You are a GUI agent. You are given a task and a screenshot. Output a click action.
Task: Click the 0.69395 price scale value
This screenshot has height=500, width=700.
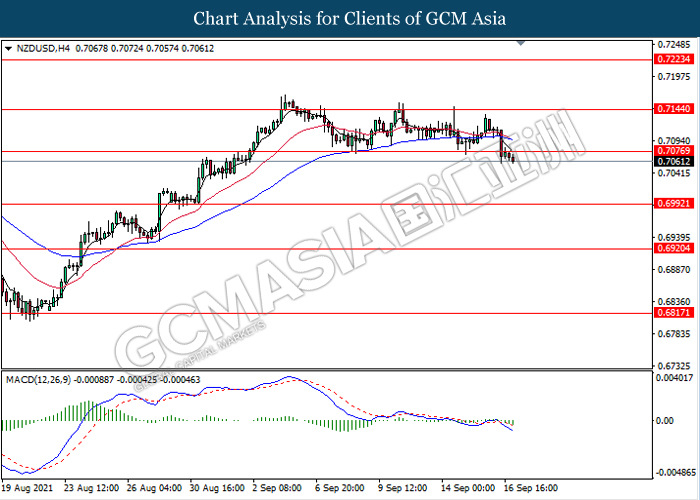[x=674, y=238]
